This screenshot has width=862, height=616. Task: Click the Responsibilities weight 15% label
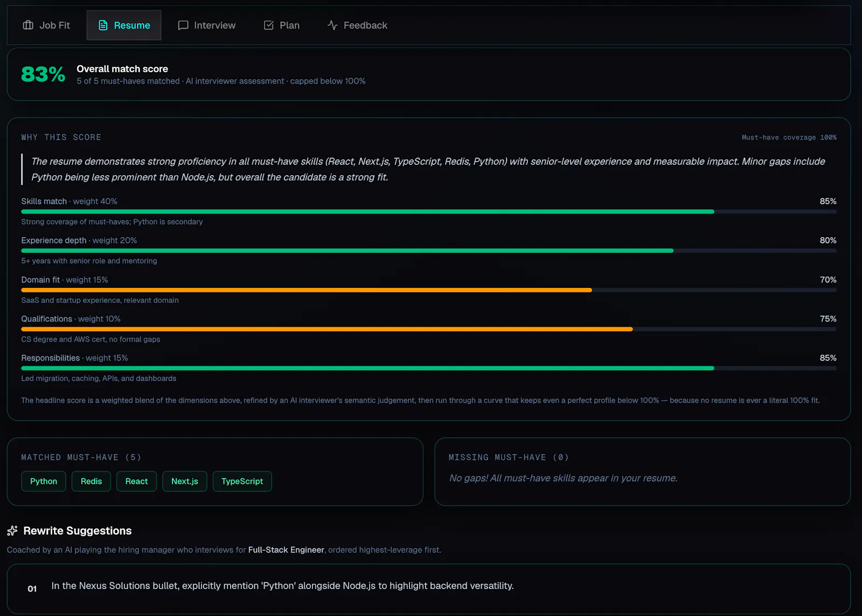(74, 358)
